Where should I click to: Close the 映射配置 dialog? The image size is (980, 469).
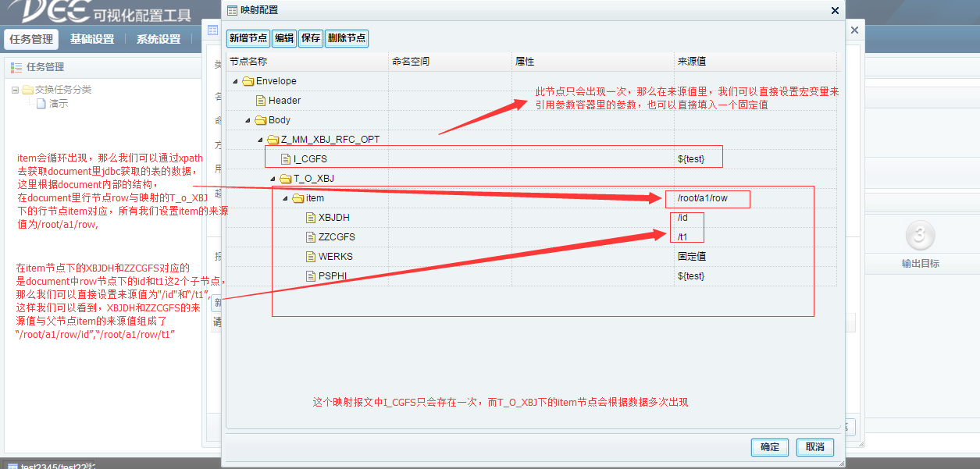click(835, 10)
